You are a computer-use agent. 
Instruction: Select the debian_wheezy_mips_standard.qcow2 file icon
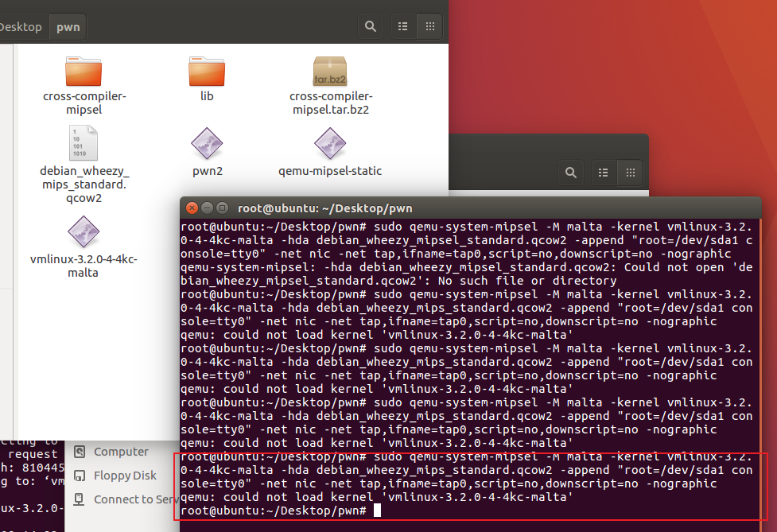coord(84,143)
